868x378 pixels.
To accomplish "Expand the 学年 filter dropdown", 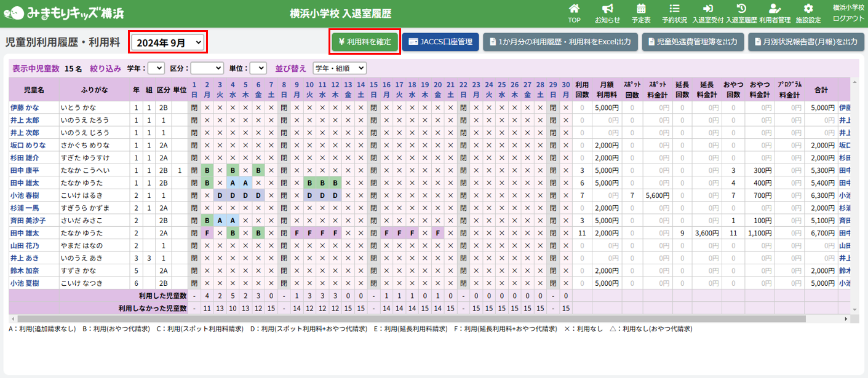I will pyautogui.click(x=156, y=68).
